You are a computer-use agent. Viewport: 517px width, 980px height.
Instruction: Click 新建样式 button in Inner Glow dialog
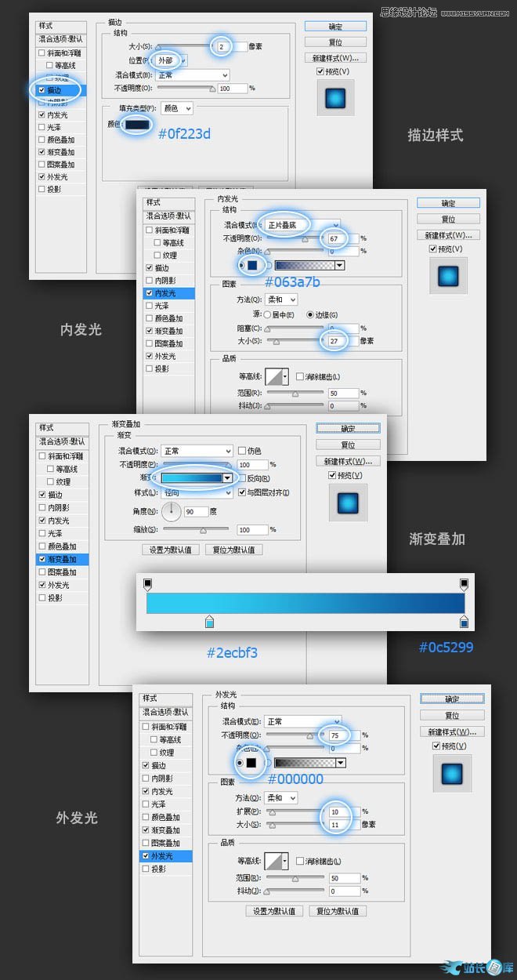(450, 235)
